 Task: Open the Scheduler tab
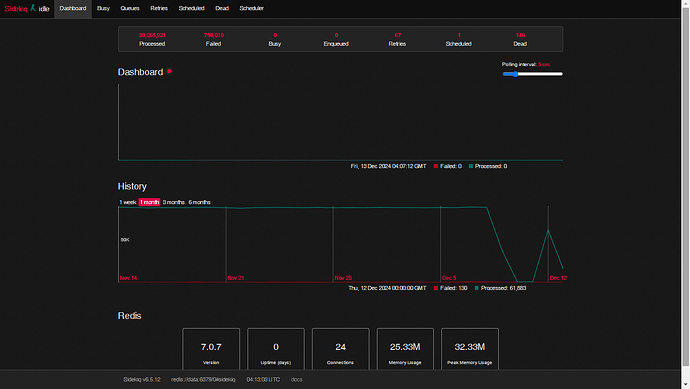(251, 8)
